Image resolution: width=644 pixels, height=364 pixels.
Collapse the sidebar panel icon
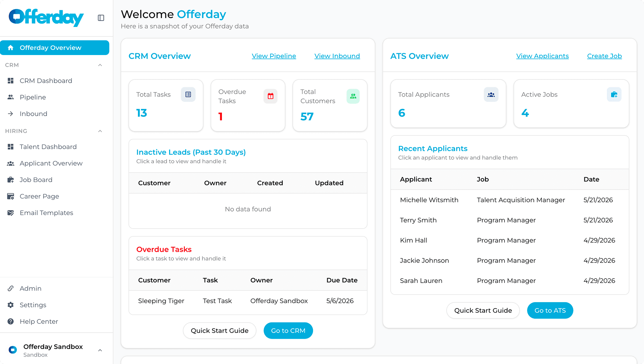[101, 18]
